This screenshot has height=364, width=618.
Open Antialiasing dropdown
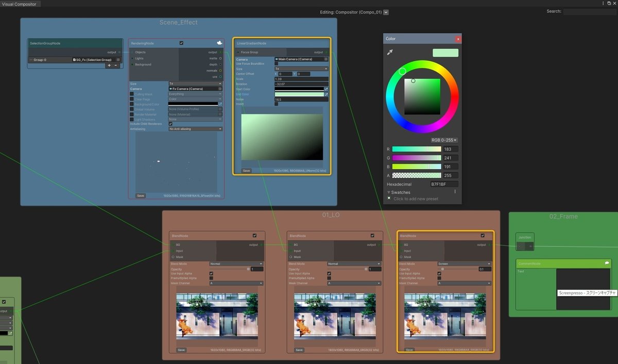[x=196, y=129]
